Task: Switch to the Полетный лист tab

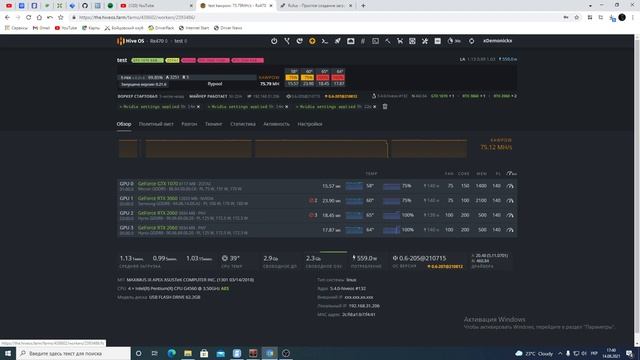Action: pyautogui.click(x=156, y=124)
